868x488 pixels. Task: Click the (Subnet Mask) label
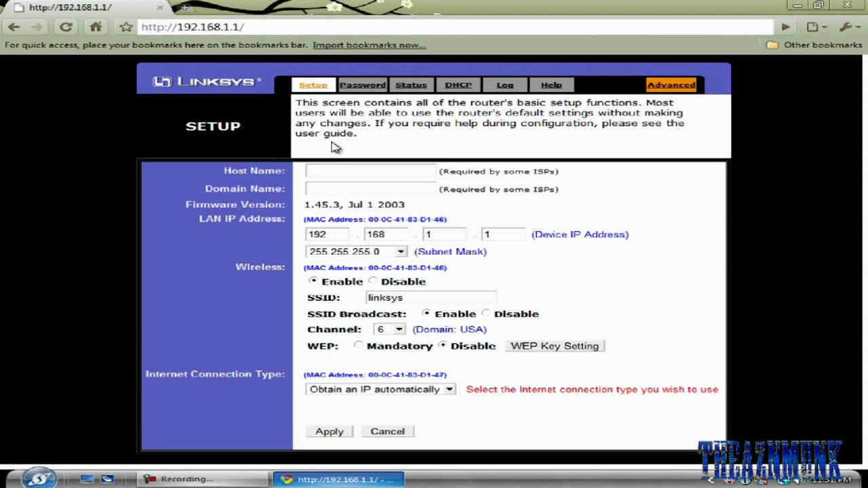(450, 251)
